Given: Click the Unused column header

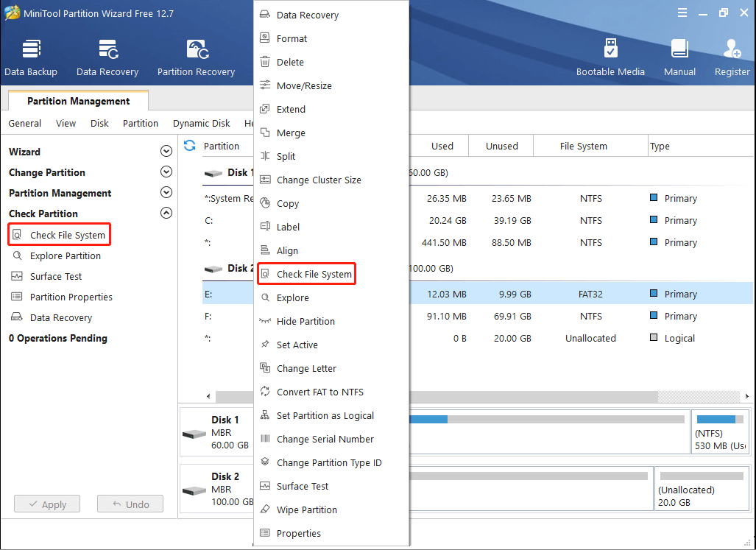Looking at the screenshot, I should pos(502,146).
